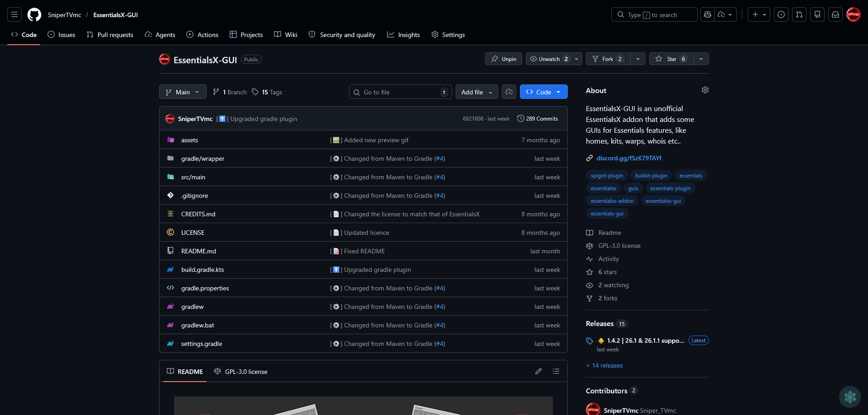Focus the Type / to search box

(654, 14)
